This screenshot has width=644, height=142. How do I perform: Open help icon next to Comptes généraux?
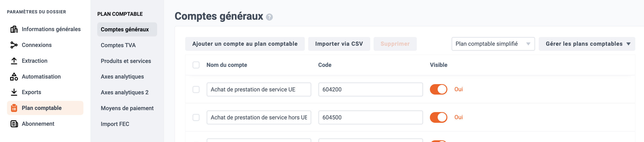coord(269,17)
